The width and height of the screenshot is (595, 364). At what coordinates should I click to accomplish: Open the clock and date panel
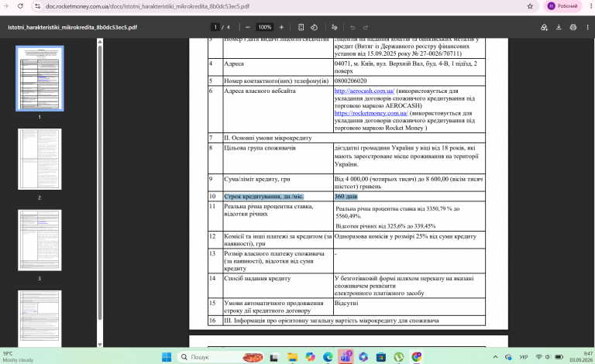(x=580, y=356)
